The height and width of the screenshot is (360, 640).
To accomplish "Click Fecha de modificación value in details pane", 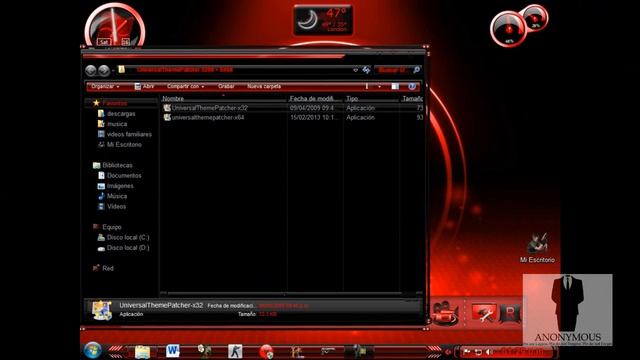I will (284, 306).
